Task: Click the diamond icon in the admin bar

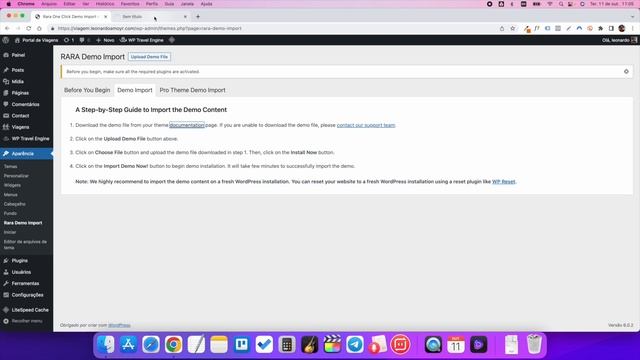Action: tap(172, 40)
